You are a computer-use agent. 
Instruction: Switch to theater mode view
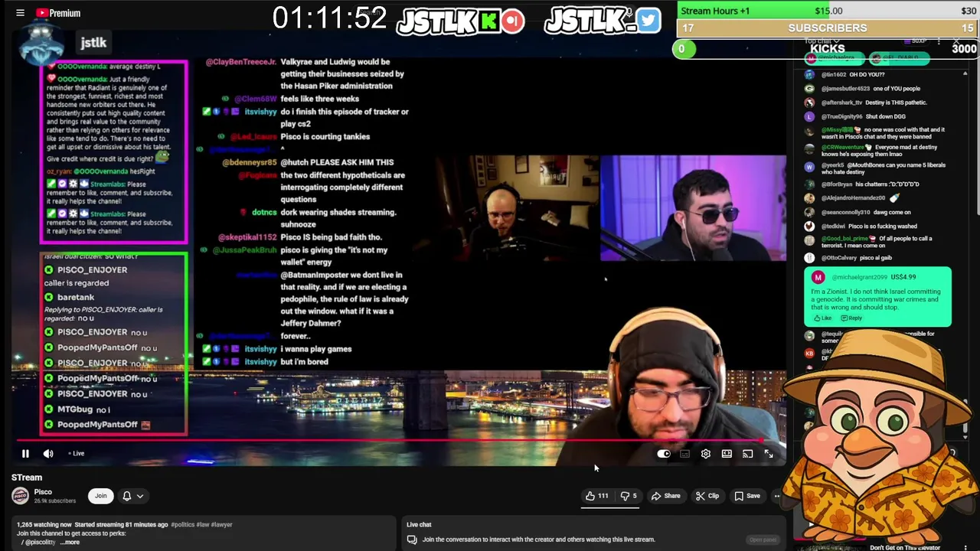(727, 454)
